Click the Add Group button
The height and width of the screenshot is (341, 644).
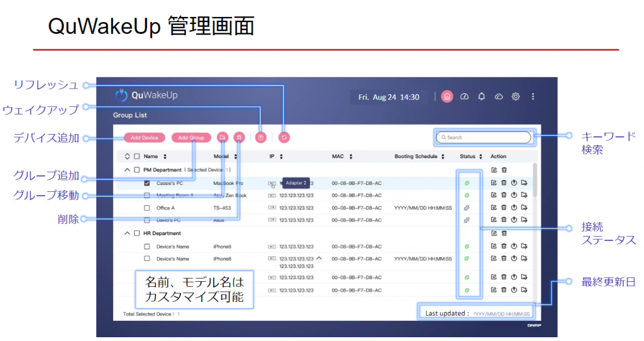click(x=191, y=138)
